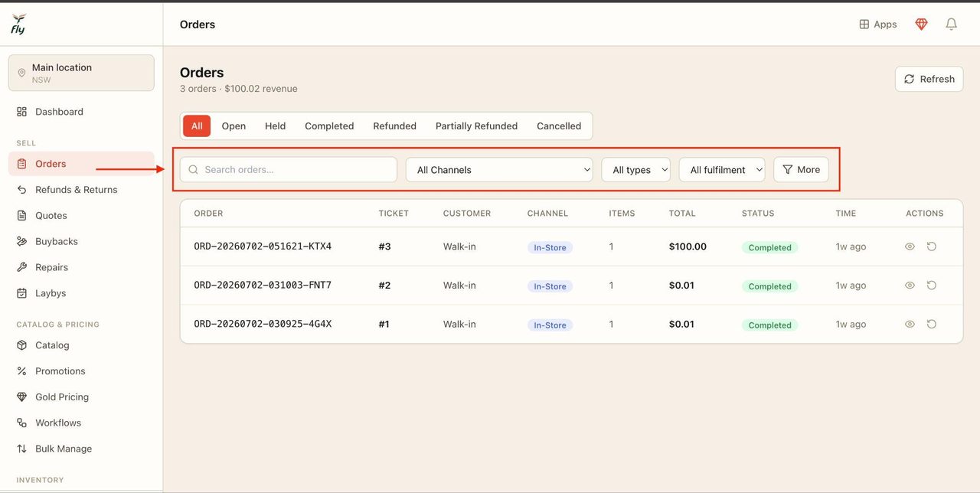Click the magnifier icon in search orders field
This screenshot has height=493, width=980.
[x=194, y=170]
